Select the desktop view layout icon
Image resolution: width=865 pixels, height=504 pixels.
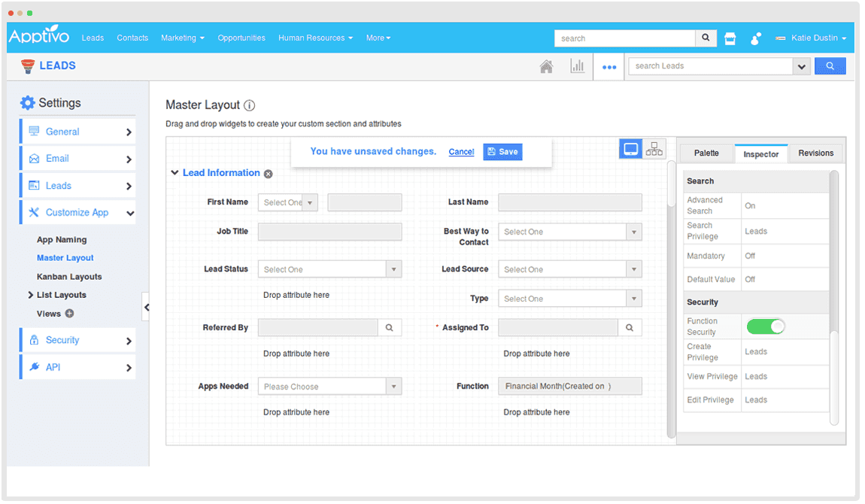630,148
